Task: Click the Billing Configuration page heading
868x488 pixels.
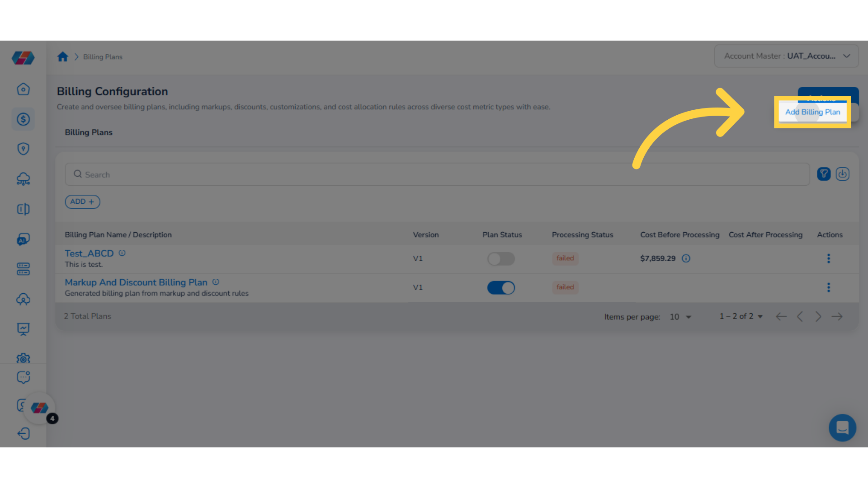Action: pyautogui.click(x=112, y=91)
